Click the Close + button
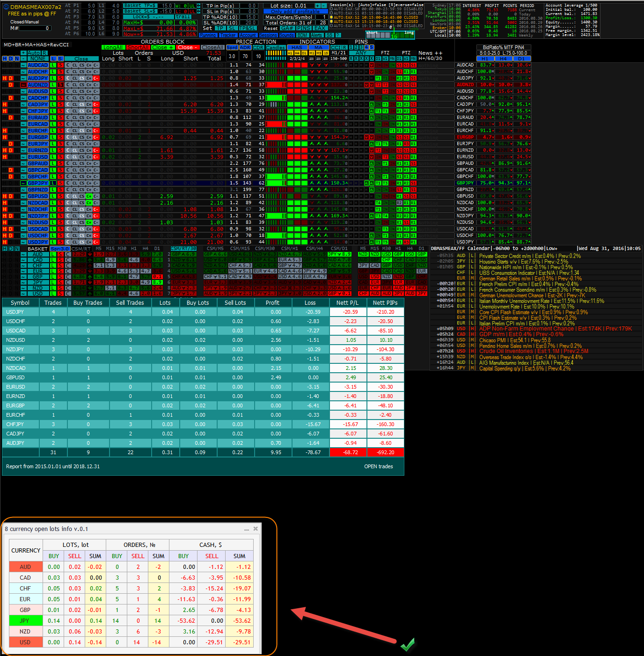The height and width of the screenshot is (656, 644). click(x=163, y=47)
